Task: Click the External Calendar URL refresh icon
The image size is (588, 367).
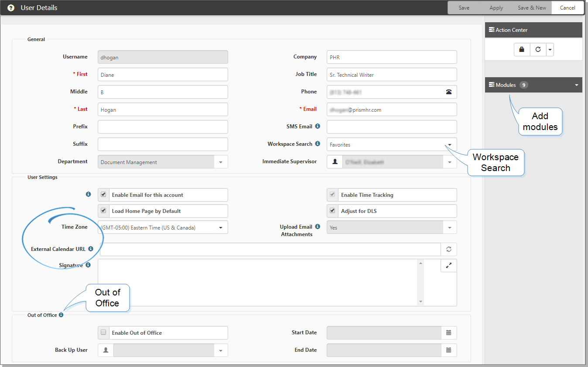Action: [449, 250]
